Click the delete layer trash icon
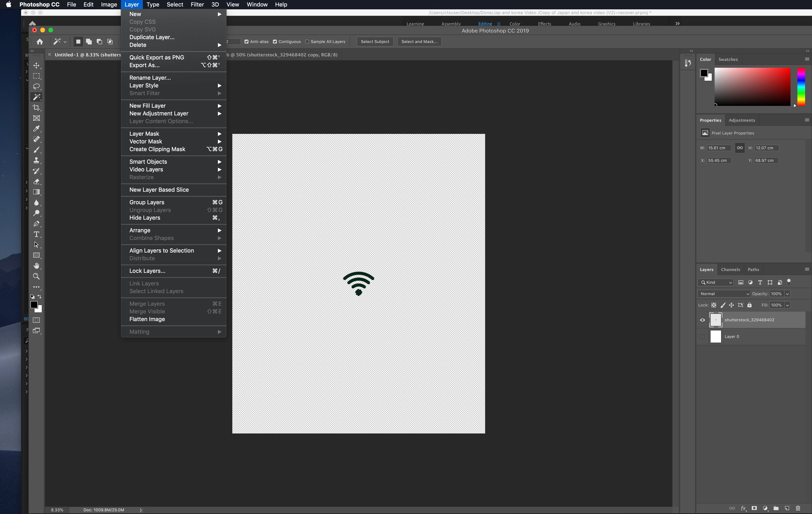 click(x=798, y=508)
